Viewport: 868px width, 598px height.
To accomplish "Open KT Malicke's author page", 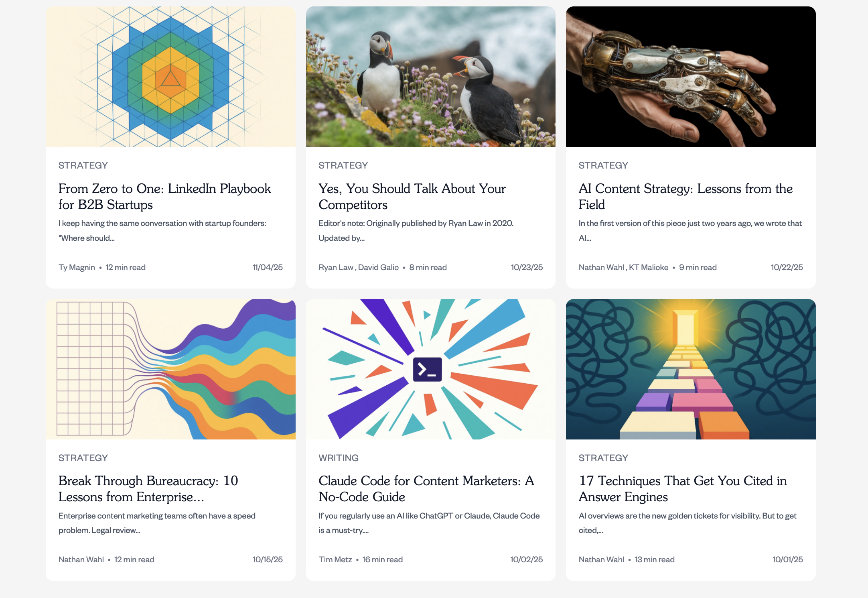I will (x=649, y=267).
